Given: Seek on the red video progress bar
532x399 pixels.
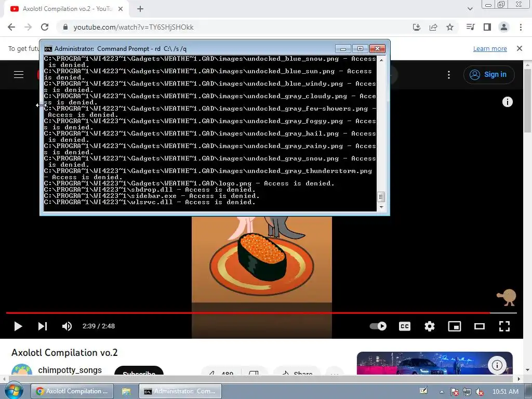Looking at the screenshot, I should (x=261, y=313).
